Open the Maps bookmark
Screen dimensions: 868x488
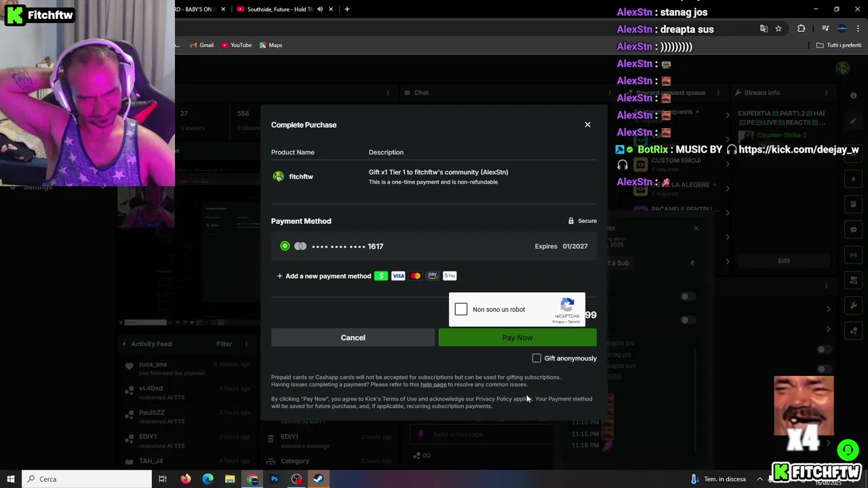(x=271, y=45)
